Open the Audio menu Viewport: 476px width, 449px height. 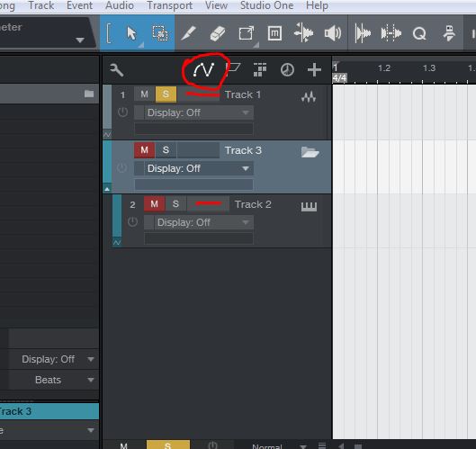pyautogui.click(x=120, y=5)
